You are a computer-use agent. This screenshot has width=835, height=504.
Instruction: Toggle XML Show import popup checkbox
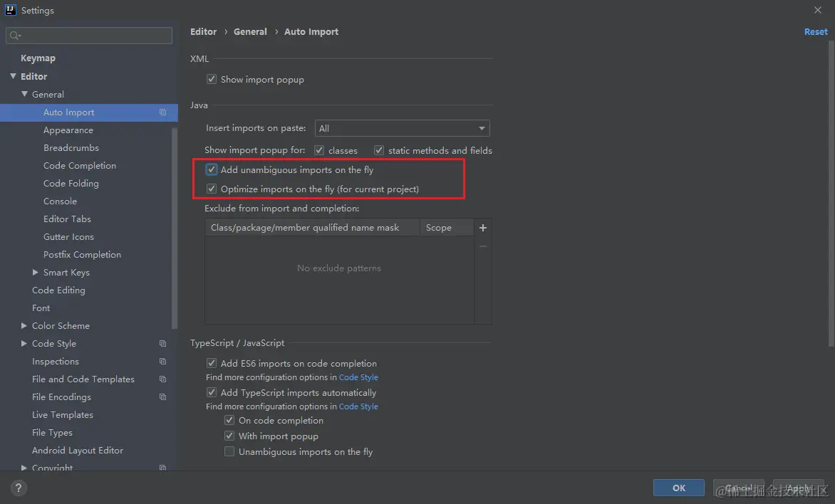click(x=212, y=79)
